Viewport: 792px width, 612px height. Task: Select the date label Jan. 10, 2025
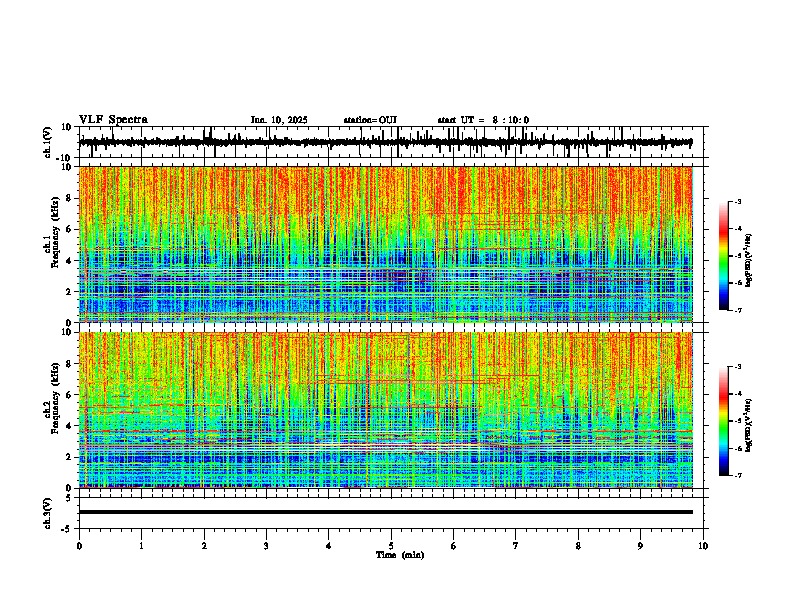pos(279,120)
